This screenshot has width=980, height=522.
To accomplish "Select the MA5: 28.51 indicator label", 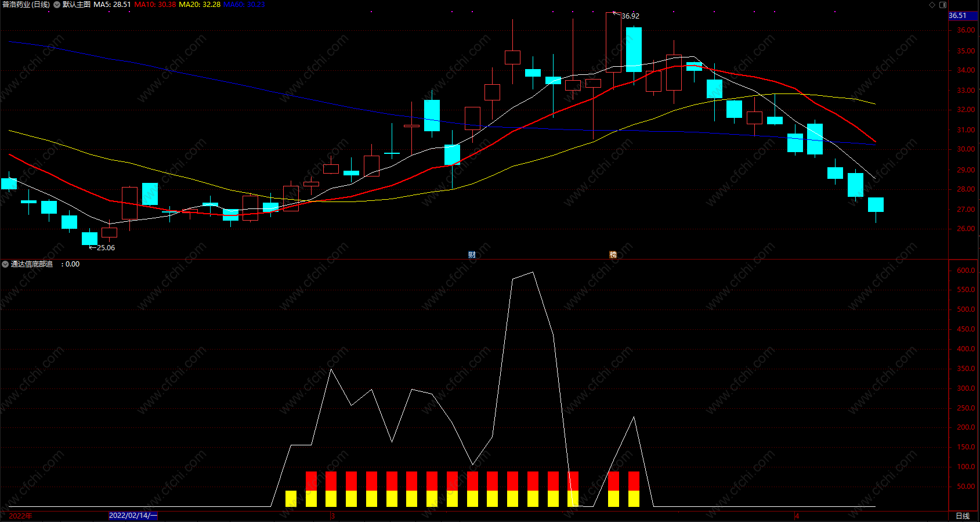I will click(x=112, y=5).
